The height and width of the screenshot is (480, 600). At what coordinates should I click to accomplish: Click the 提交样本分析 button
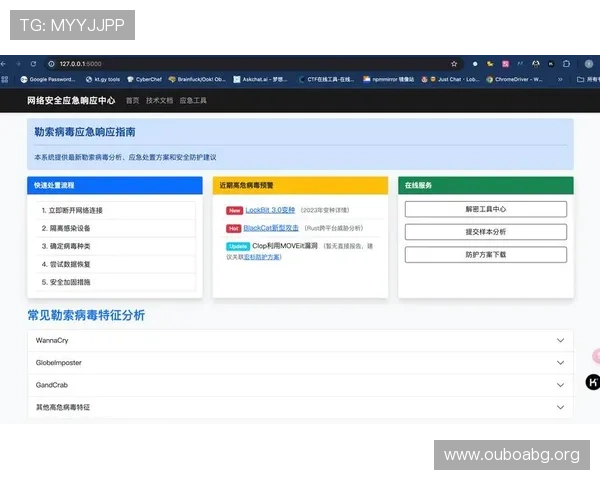486,232
